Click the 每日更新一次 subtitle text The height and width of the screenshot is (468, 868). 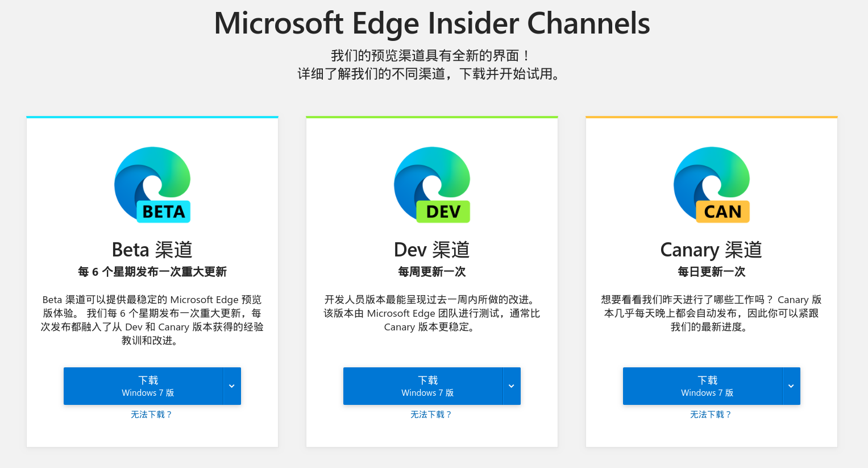click(712, 272)
